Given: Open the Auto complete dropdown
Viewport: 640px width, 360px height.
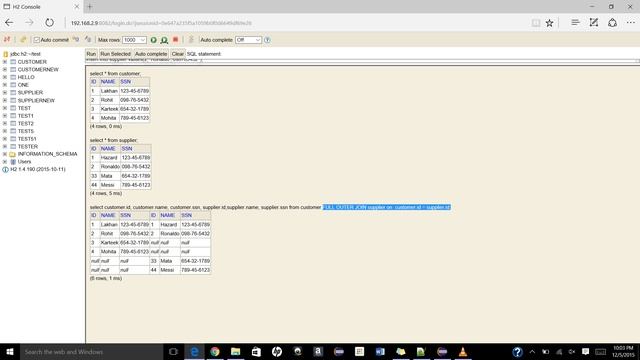Looking at the screenshot, I should [x=248, y=40].
